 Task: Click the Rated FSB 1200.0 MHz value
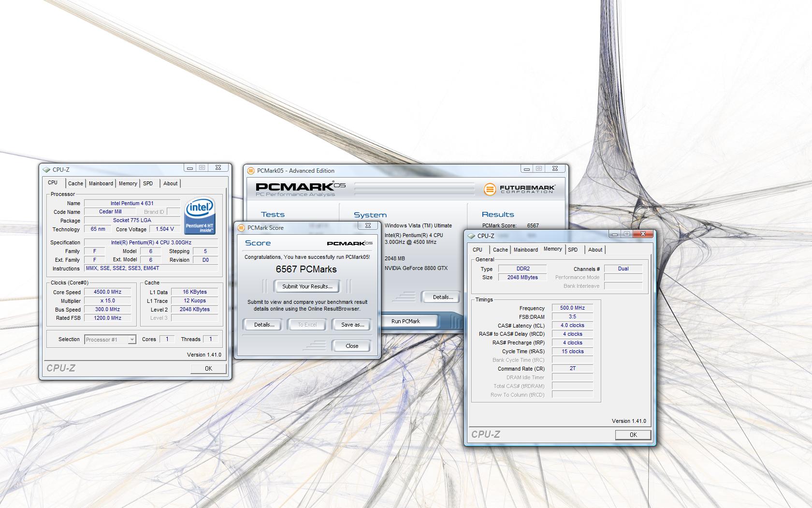[108, 318]
